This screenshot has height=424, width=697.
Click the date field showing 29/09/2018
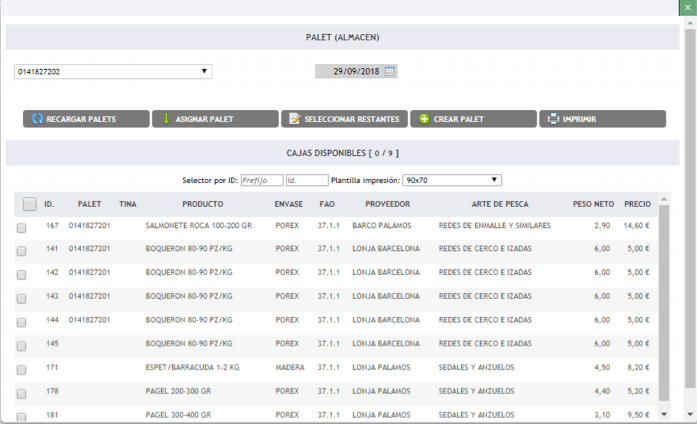point(349,71)
